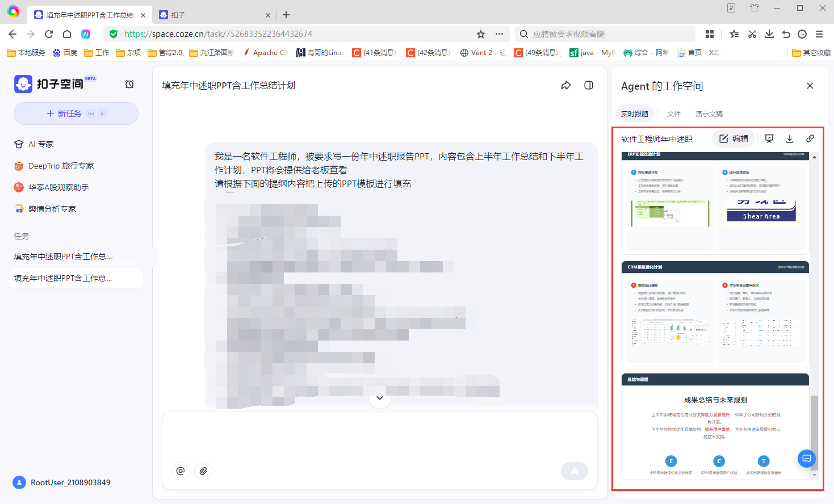This screenshot has width=834, height=504.
Task: Open 百度 bookmark
Action: 65,53
